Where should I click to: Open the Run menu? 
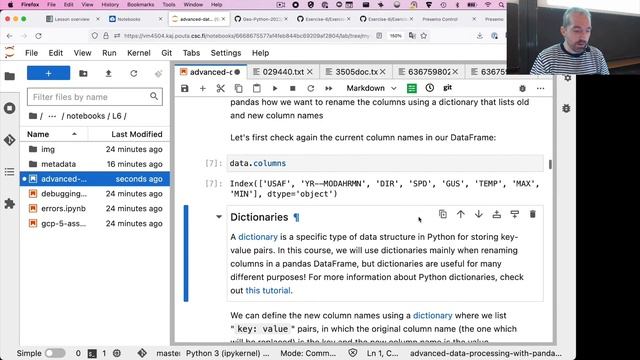[x=109, y=53]
